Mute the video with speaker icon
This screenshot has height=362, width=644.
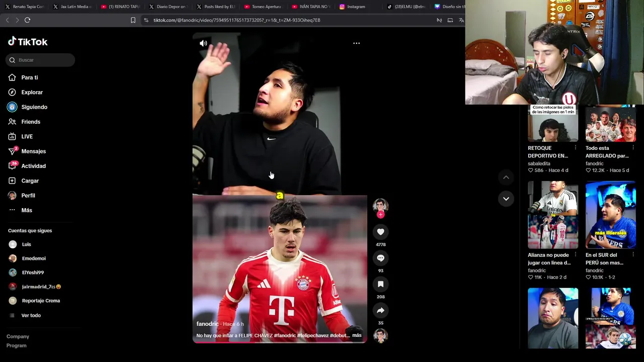(x=203, y=43)
